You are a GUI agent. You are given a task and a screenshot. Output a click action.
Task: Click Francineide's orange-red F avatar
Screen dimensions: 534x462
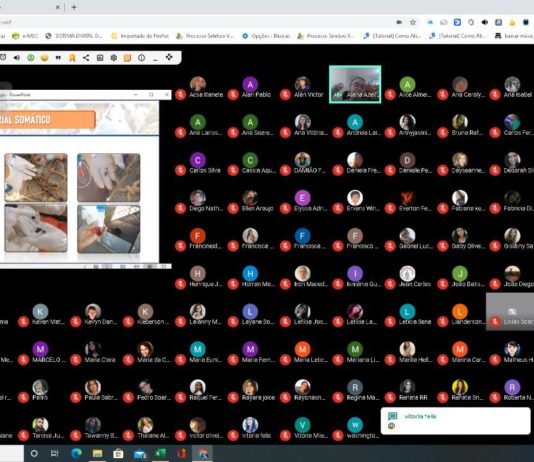pyautogui.click(x=198, y=236)
